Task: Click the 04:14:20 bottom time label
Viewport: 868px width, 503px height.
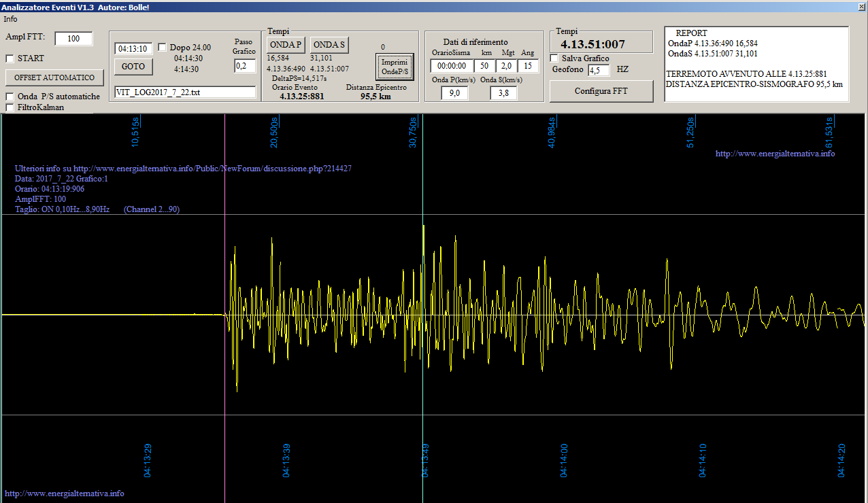Action: coord(841,460)
